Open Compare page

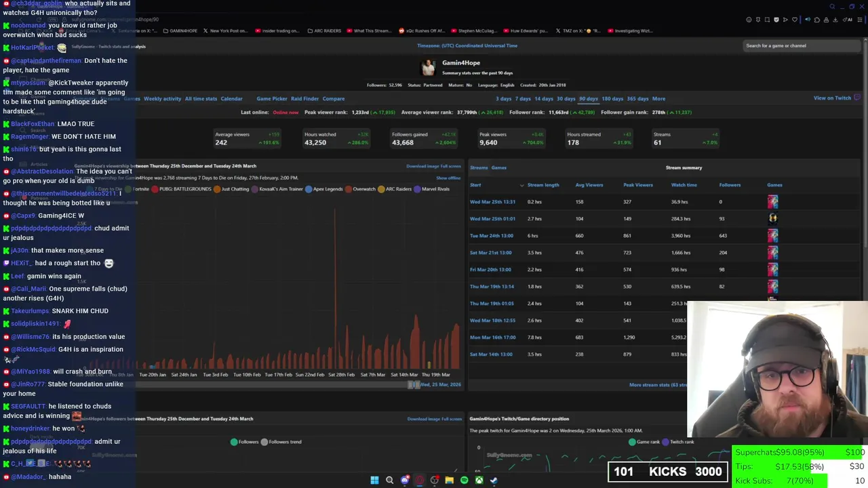[x=334, y=98]
